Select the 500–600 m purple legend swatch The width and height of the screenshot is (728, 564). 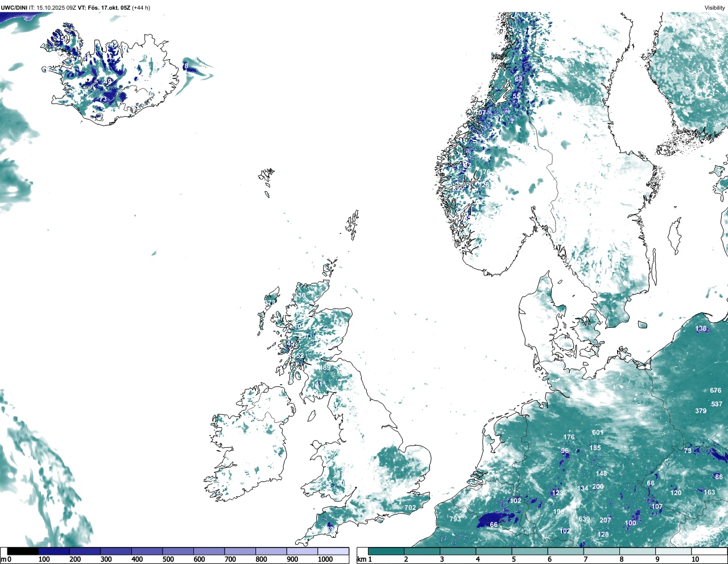(178, 551)
